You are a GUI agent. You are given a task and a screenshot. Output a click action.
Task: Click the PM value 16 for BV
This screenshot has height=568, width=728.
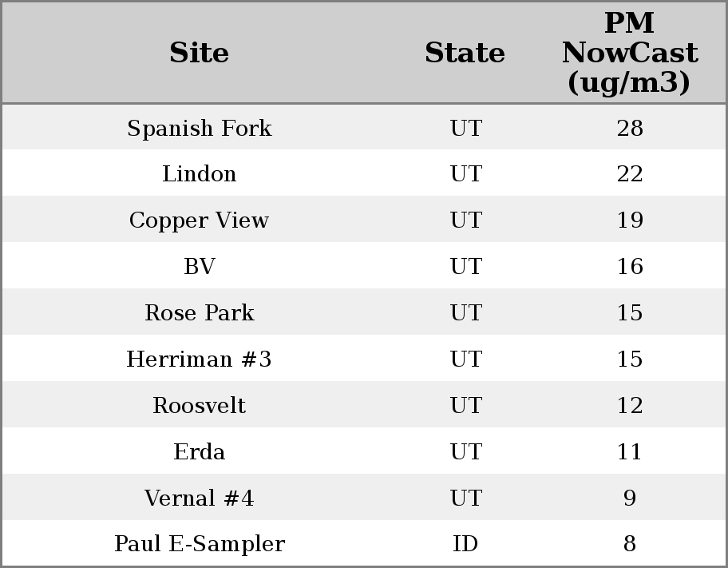(x=629, y=267)
